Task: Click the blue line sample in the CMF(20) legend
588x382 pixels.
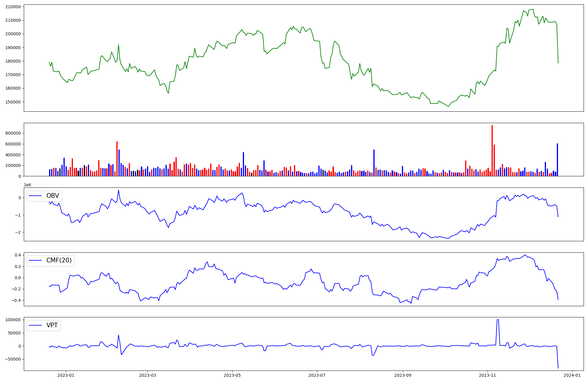Action: 36,261
